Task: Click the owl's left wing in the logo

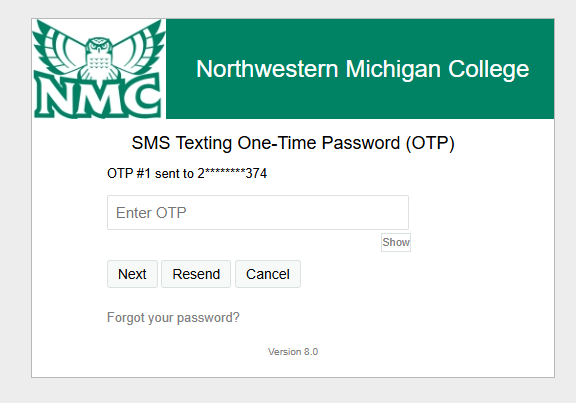Action: (x=61, y=50)
